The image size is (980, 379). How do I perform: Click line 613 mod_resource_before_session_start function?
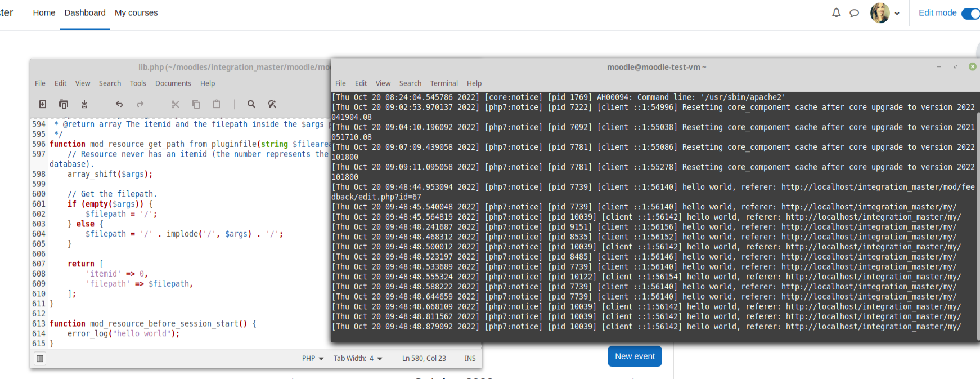pyautogui.click(x=153, y=324)
